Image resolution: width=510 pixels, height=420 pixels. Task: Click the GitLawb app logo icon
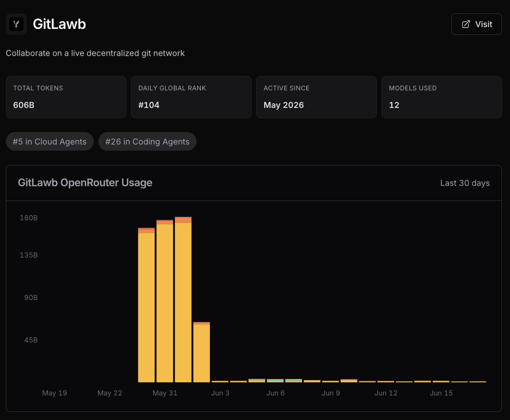(16, 24)
